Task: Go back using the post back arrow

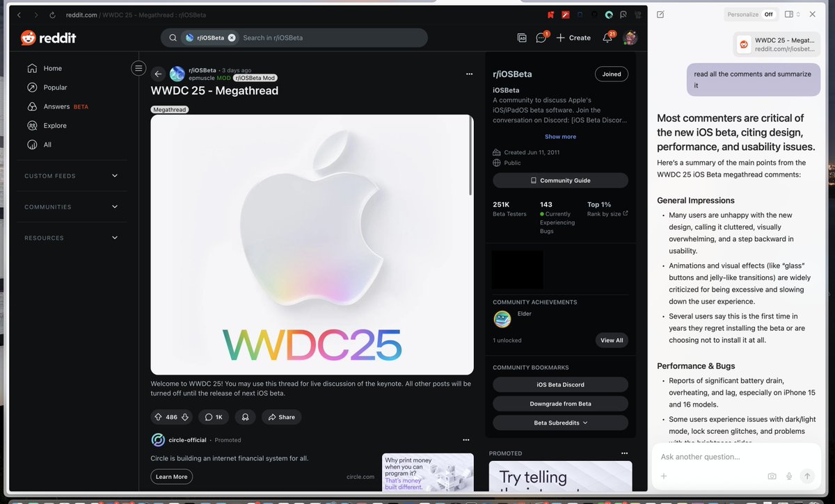Action: [x=158, y=74]
